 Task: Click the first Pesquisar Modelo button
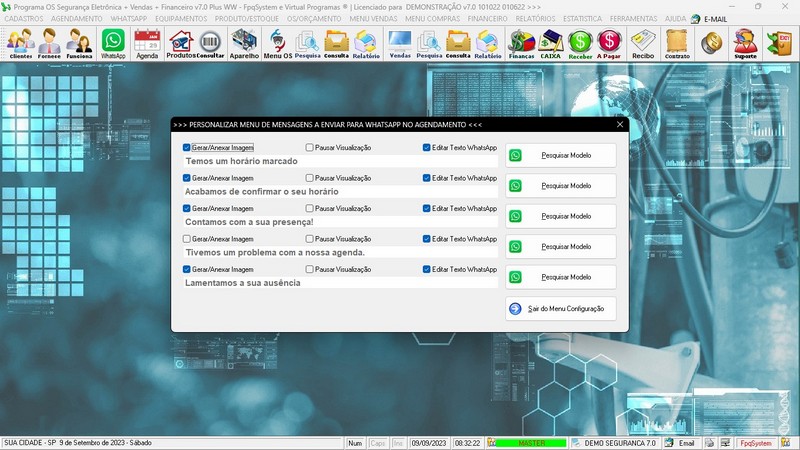pos(561,156)
